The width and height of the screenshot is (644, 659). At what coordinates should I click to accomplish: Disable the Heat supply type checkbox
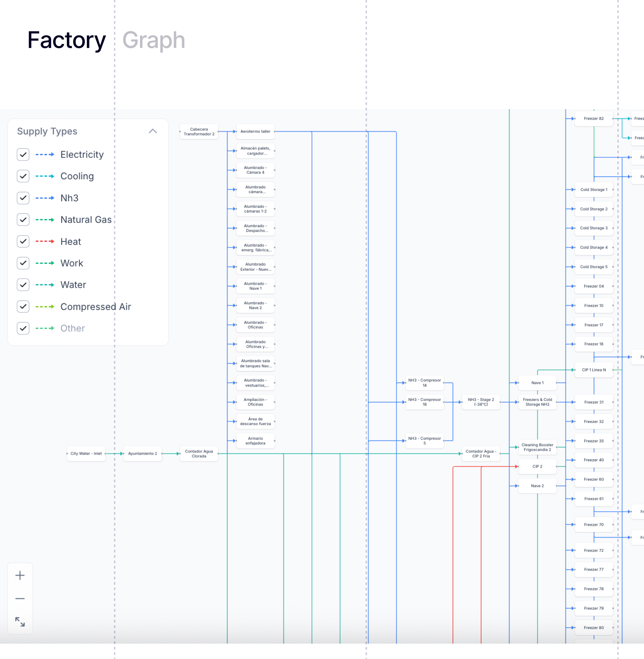[23, 241]
